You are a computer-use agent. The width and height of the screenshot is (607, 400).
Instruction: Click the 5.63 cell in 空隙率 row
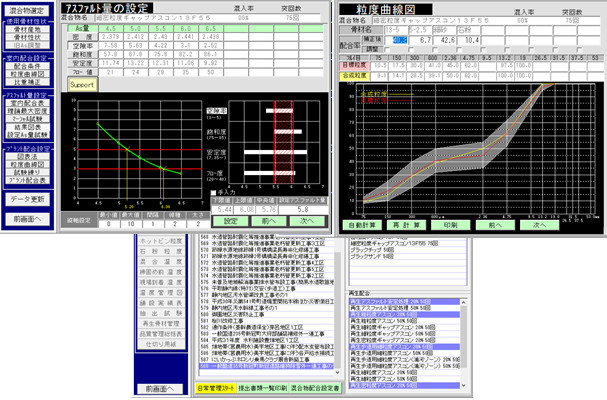135,46
